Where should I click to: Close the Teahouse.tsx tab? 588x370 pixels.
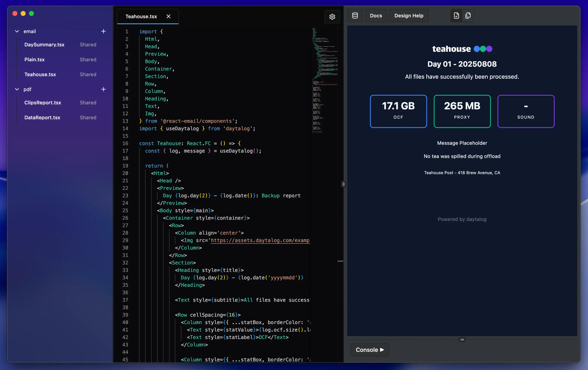(x=169, y=16)
